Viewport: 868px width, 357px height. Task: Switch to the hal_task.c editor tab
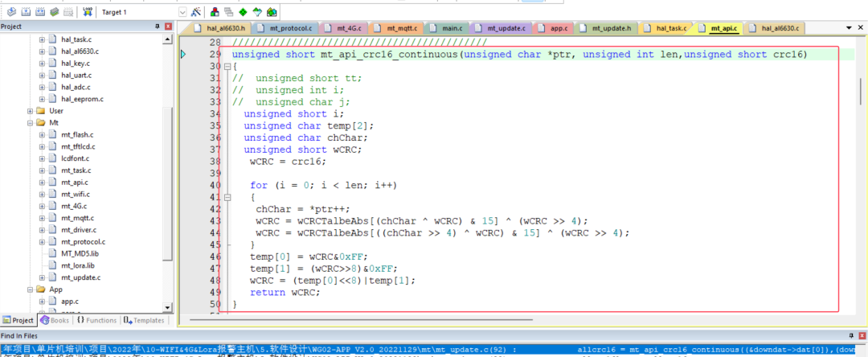click(x=666, y=27)
